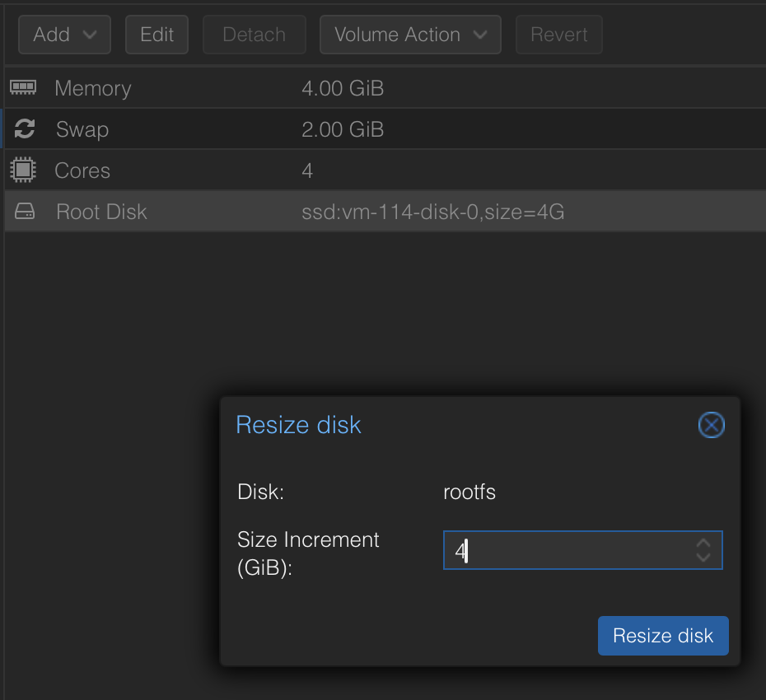Increase Size Increment with up arrow
The image size is (766, 700).
pos(703,544)
